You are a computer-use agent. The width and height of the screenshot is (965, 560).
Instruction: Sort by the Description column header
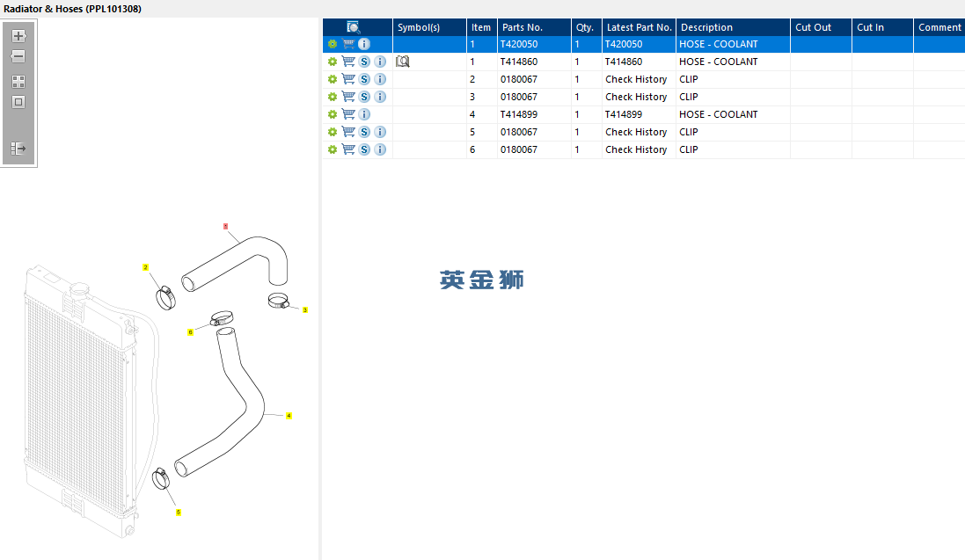(x=733, y=27)
